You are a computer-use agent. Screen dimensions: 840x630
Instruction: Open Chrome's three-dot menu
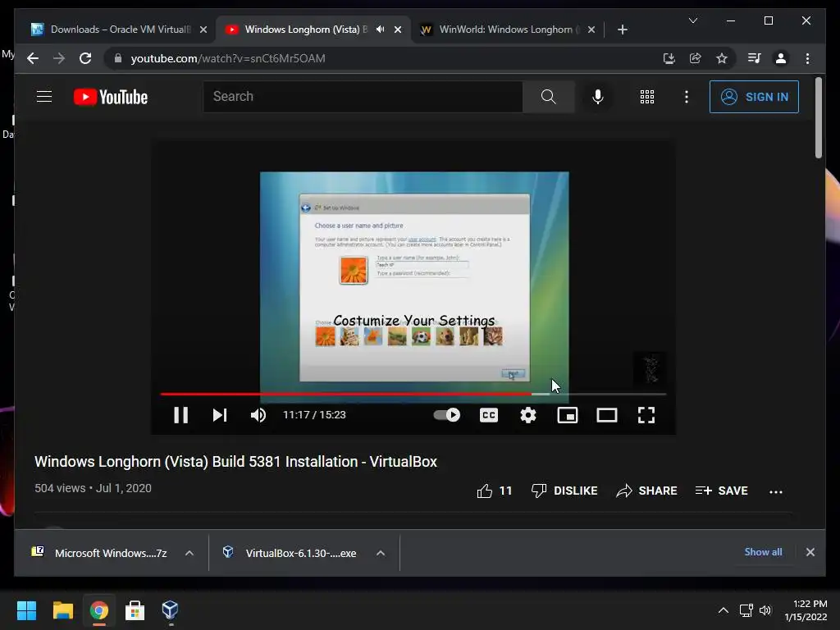point(807,58)
